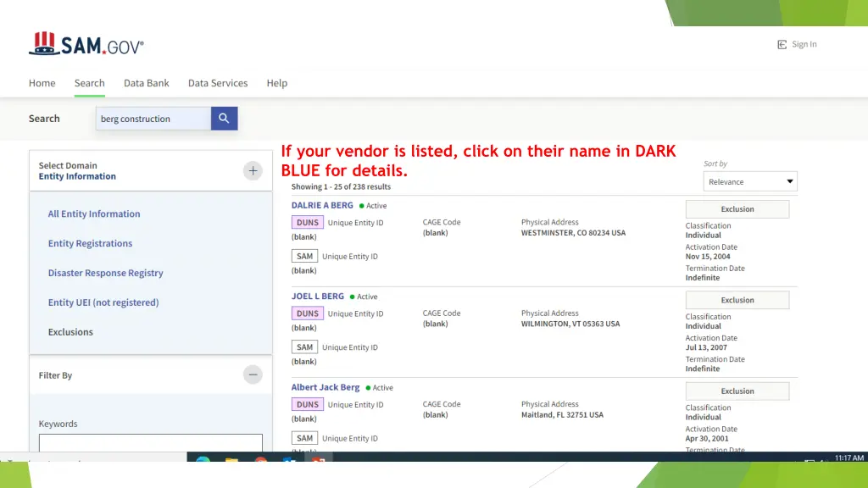Open the Data Services tab
Viewport: 868px width, 488px height.
point(218,83)
